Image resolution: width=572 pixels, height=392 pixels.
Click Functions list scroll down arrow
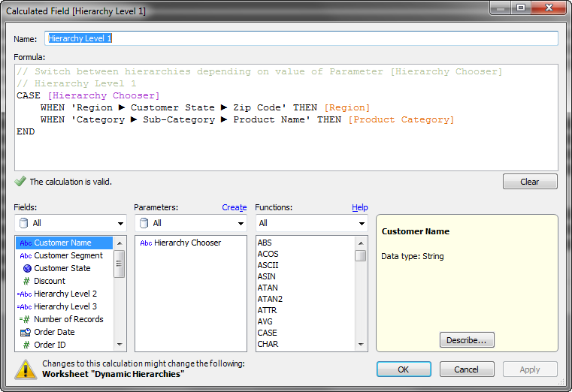tap(361, 344)
